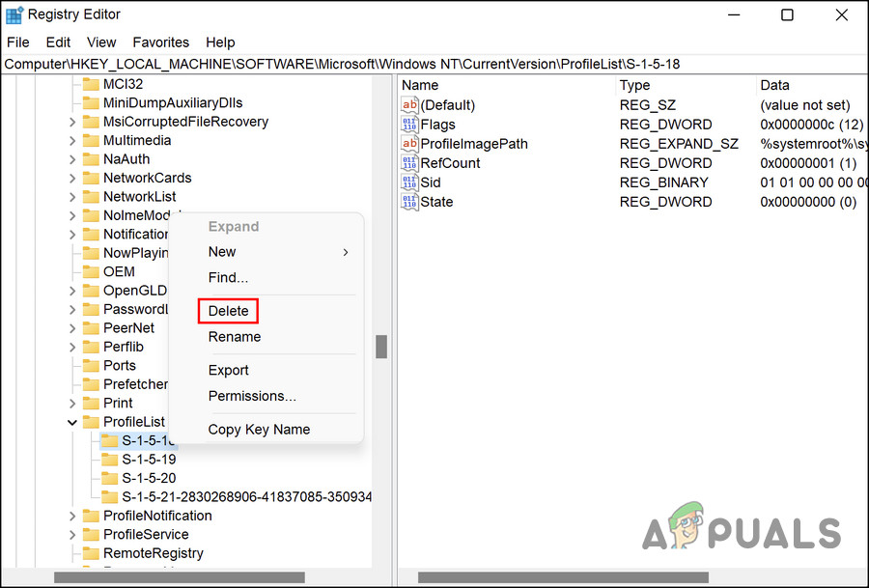
Task: Open the New submenu arrow
Action: [346, 253]
